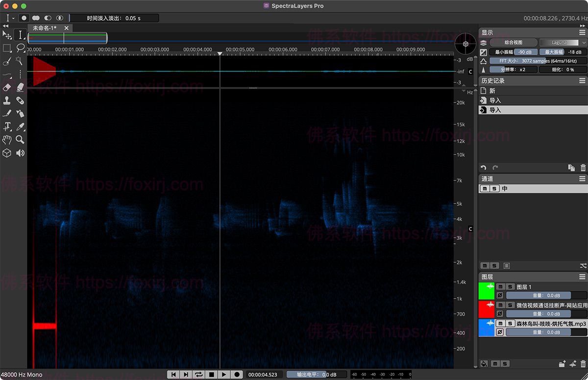Open the 3D display mode tool

coord(7,153)
